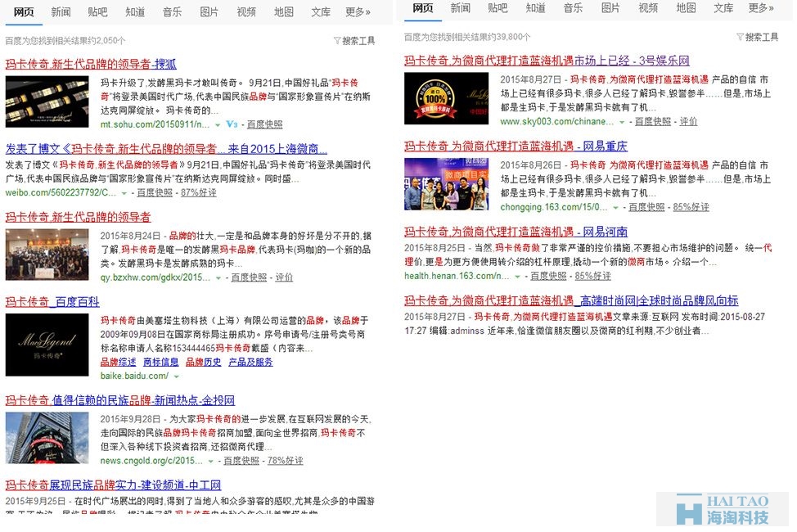Open the 图片 tab on the left page
Image resolution: width=797 pixels, height=532 pixels.
pos(209,11)
